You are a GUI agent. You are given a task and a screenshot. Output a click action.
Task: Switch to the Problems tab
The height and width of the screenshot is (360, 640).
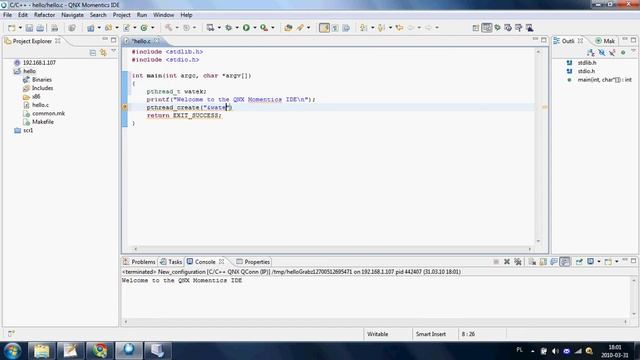click(x=139, y=262)
